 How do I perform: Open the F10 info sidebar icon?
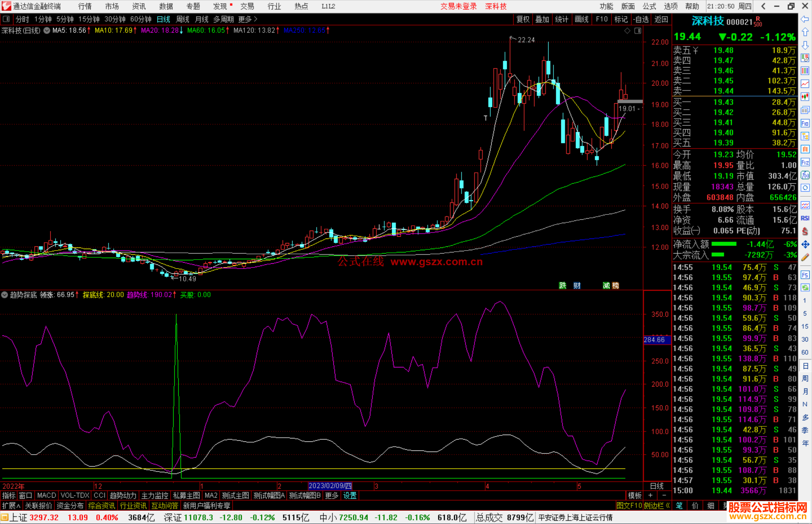pos(805,123)
